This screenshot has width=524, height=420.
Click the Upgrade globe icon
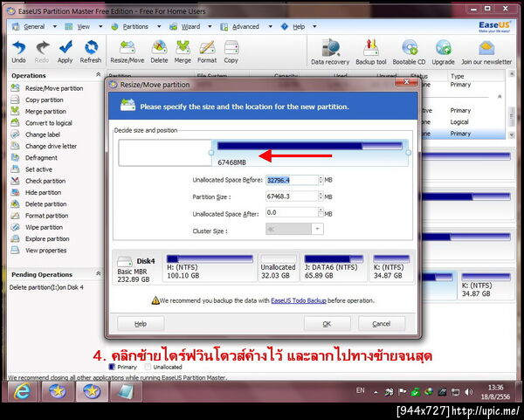tap(443, 52)
